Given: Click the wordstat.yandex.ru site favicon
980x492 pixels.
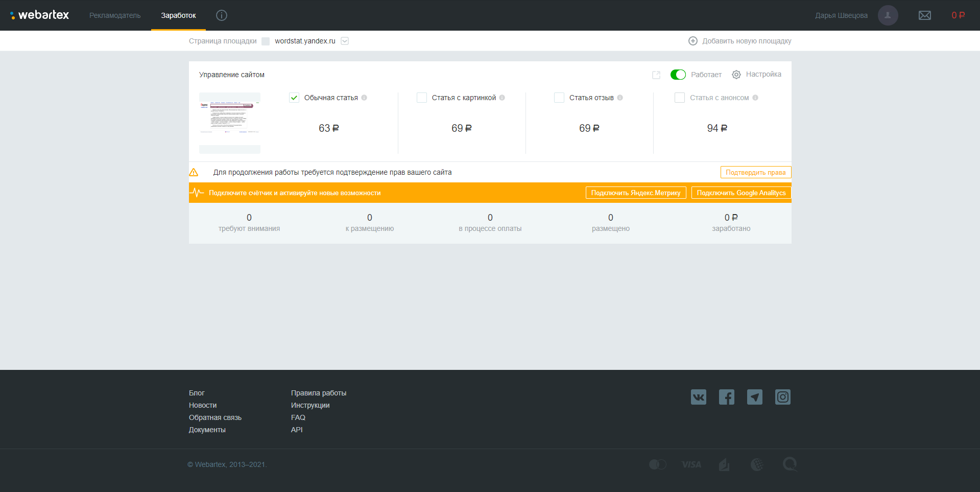Looking at the screenshot, I should [x=266, y=41].
